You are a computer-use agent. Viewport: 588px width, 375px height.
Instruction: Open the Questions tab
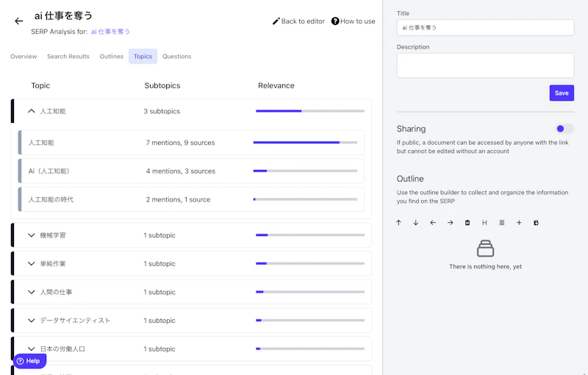(x=176, y=57)
